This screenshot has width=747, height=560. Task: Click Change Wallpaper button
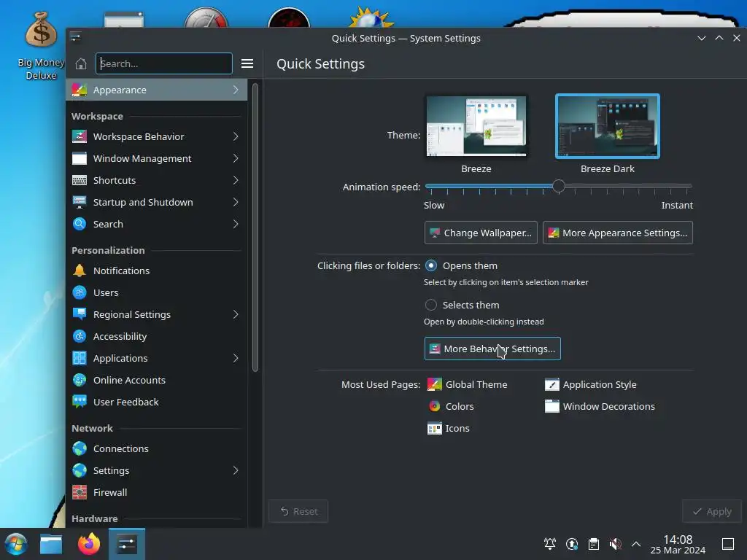[481, 233]
